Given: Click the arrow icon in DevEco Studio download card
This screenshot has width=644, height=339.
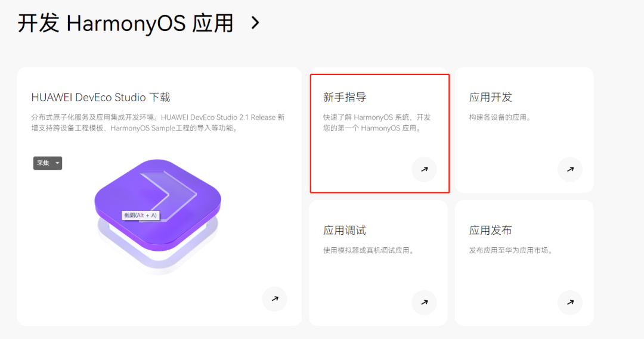Looking at the screenshot, I should tap(275, 298).
